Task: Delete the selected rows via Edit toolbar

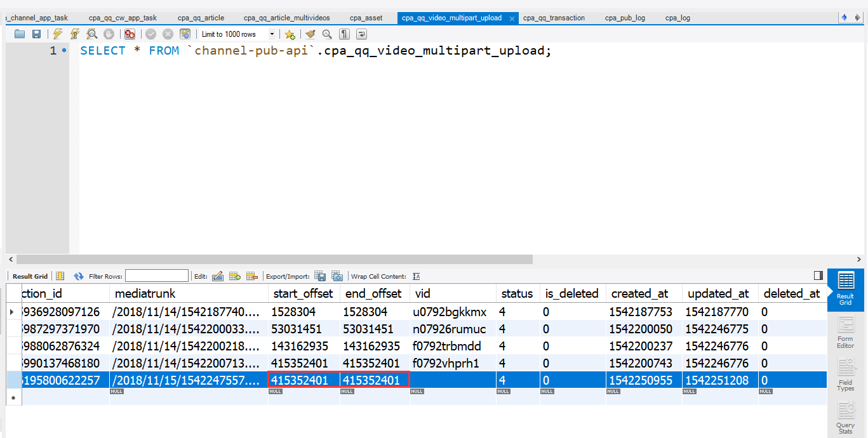Action: point(252,276)
